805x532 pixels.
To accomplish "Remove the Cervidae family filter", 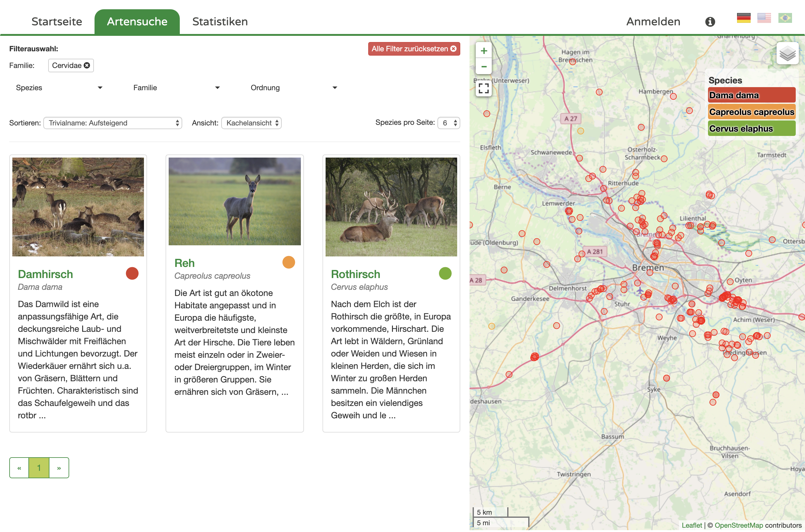I will coord(87,65).
